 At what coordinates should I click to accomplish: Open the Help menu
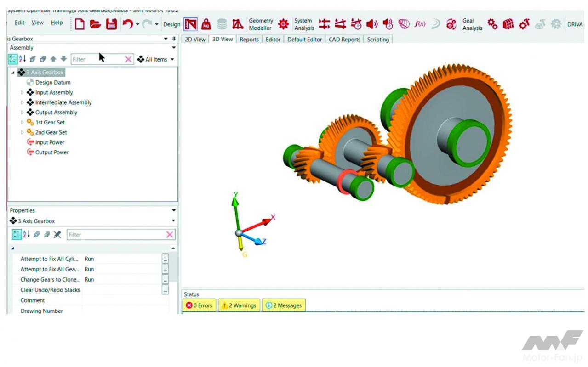point(57,23)
